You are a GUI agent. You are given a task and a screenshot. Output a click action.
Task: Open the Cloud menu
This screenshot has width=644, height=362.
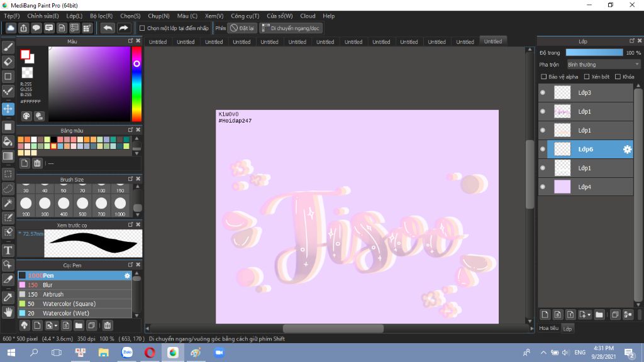point(308,16)
